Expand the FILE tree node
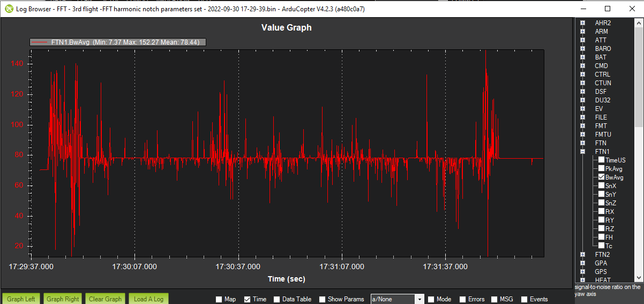Viewport: 644px width, 304px height. tap(582, 117)
